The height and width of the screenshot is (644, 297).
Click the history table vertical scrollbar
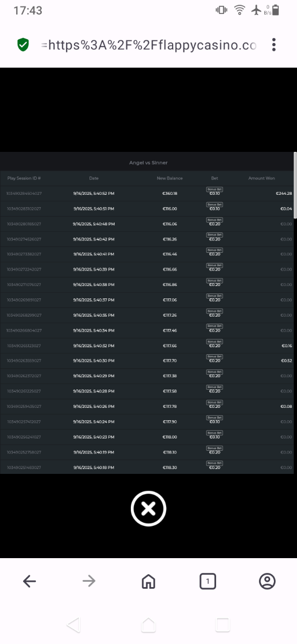coord(295,185)
